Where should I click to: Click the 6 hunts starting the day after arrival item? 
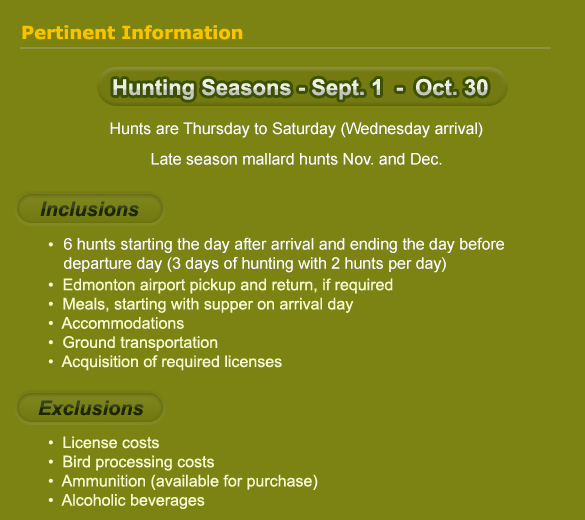pyautogui.click(x=284, y=254)
